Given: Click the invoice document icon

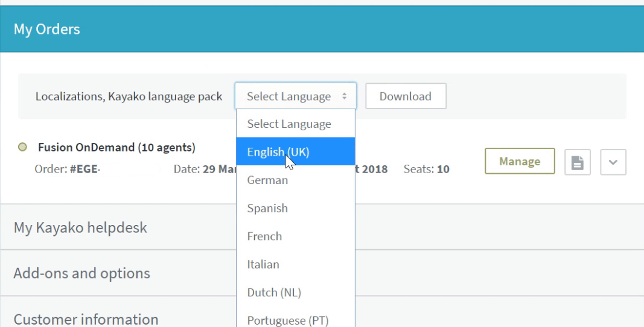Looking at the screenshot, I should pos(577,162).
